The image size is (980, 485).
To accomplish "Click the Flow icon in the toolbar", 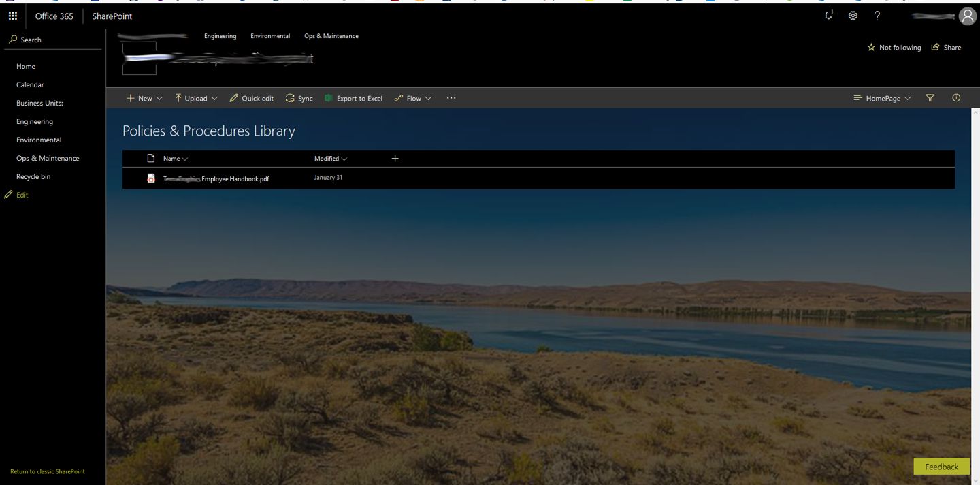I will (x=399, y=98).
